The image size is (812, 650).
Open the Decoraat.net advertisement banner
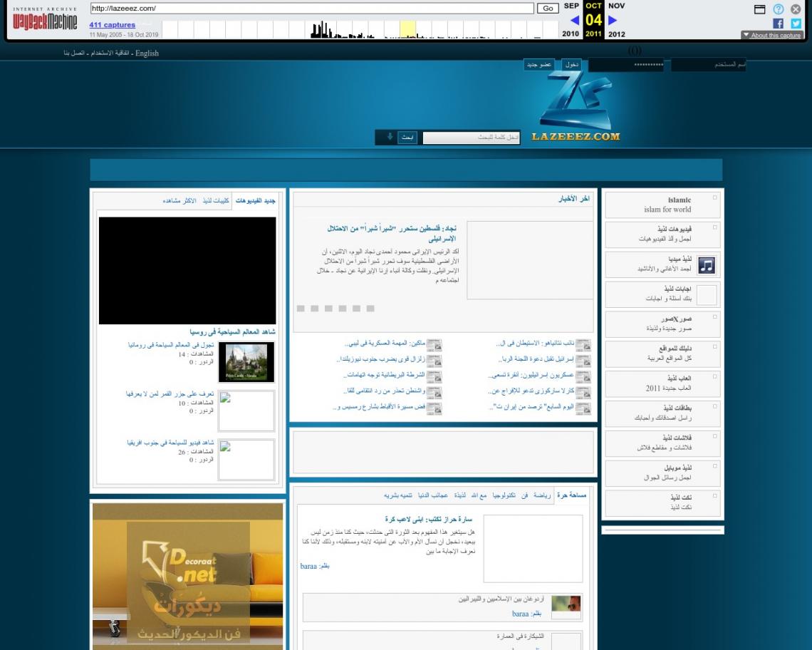188,577
